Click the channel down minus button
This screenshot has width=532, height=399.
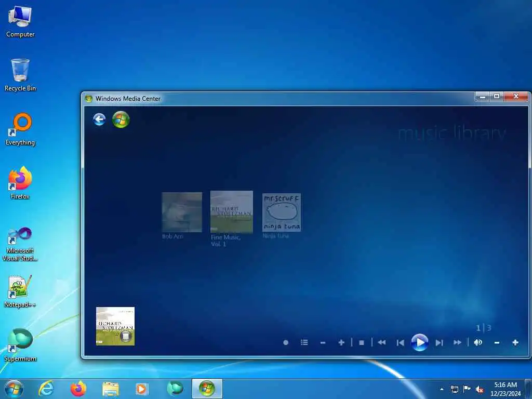click(x=323, y=343)
